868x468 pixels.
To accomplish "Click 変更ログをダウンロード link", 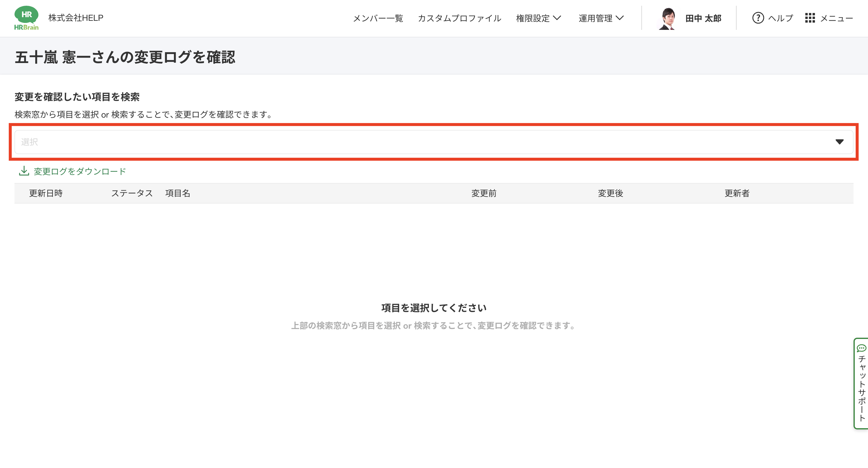I will point(80,171).
